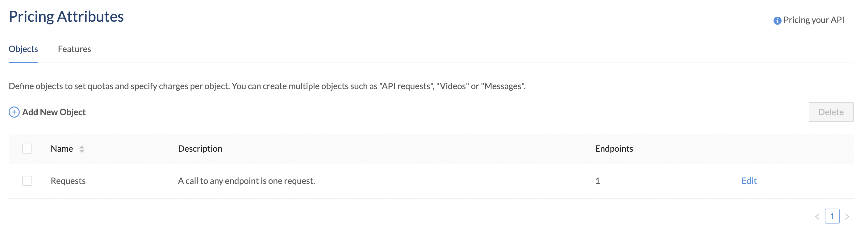Screen dimensions: 868x234
Task: Open Edit link for Requests object
Action: click(749, 181)
